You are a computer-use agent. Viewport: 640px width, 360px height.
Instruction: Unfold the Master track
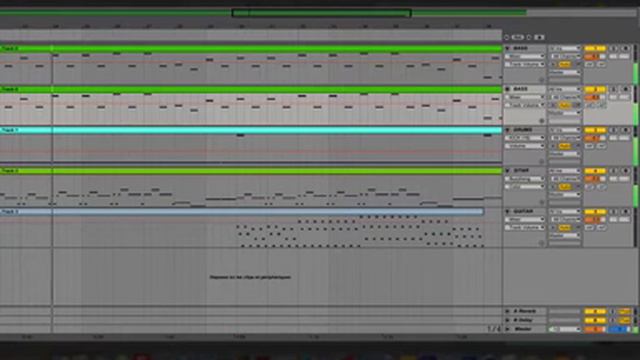pyautogui.click(x=507, y=329)
